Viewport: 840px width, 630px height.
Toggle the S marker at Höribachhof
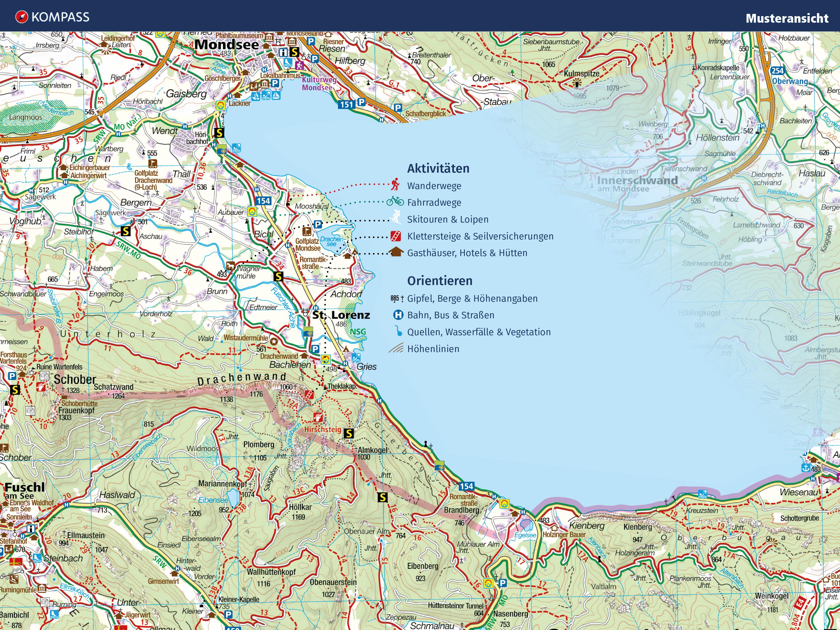[x=219, y=133]
